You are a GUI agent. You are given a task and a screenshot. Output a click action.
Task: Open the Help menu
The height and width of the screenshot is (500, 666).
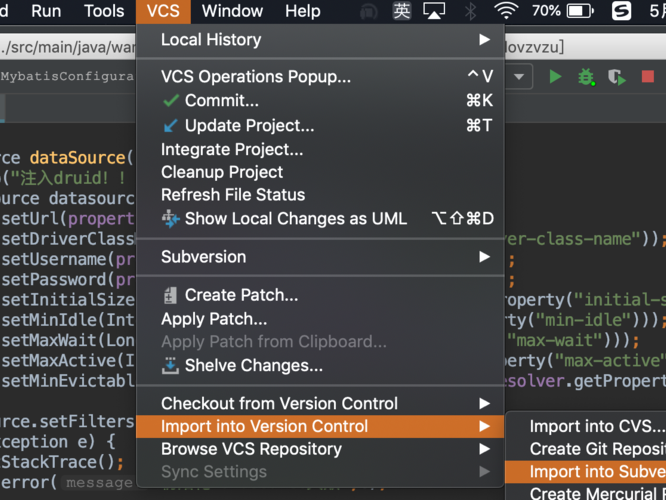click(x=302, y=11)
